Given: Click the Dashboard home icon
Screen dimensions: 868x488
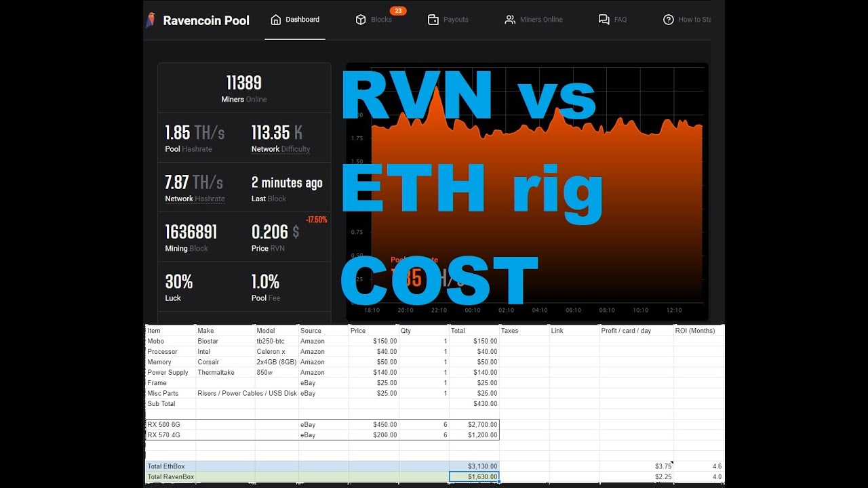Looking at the screenshot, I should pyautogui.click(x=275, y=20).
